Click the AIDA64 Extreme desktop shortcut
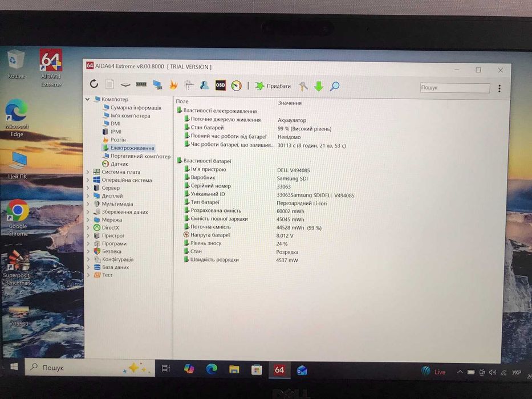532x399 pixels. (51, 68)
